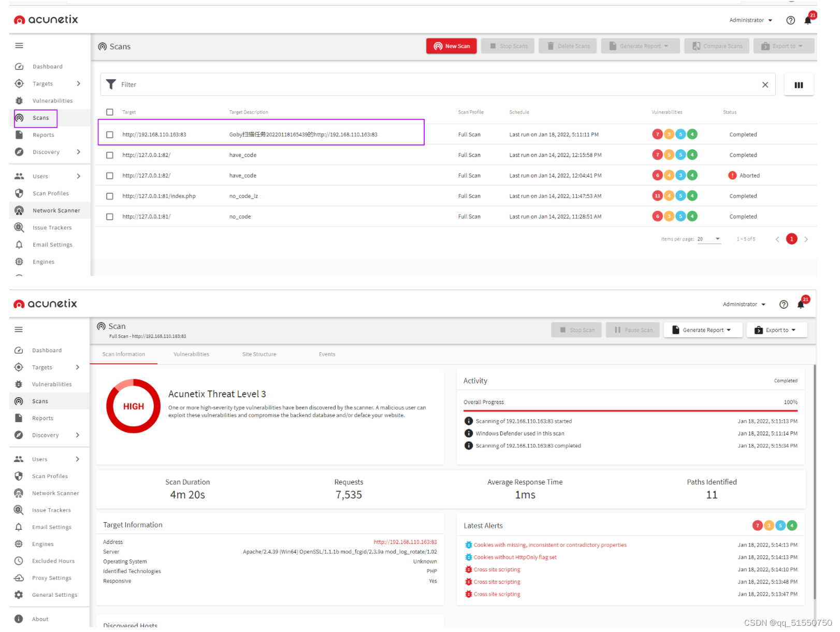The height and width of the screenshot is (632, 840).
Task: Click Excluded Hours clock icon in lower sidebar
Action: 19,561
